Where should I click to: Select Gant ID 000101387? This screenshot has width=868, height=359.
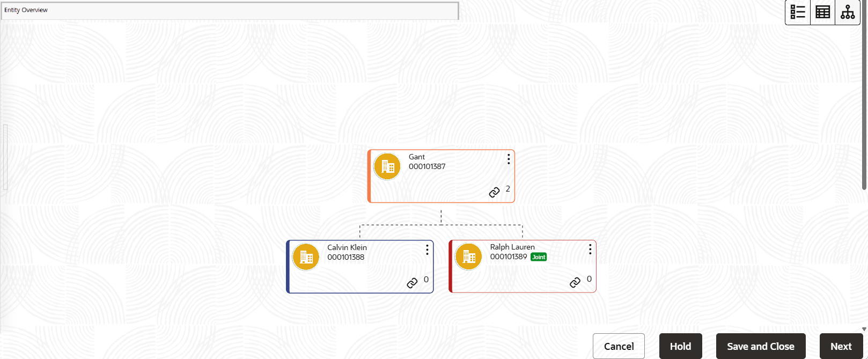click(427, 166)
